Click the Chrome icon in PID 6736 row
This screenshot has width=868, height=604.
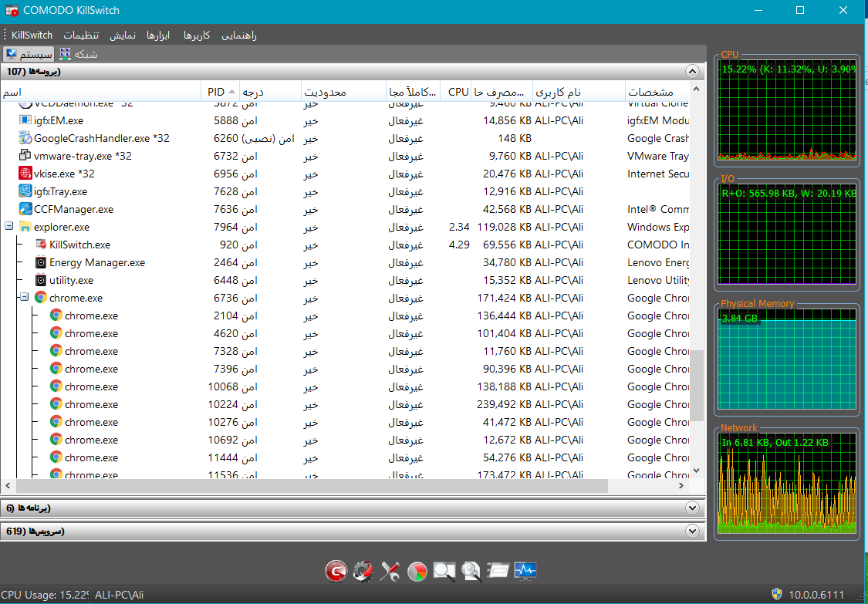pos(41,297)
